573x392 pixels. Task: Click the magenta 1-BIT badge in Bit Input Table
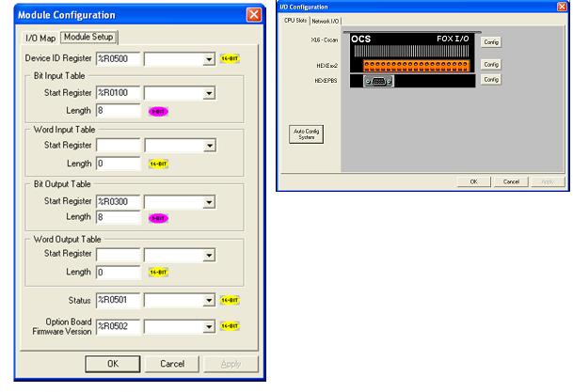click(158, 111)
